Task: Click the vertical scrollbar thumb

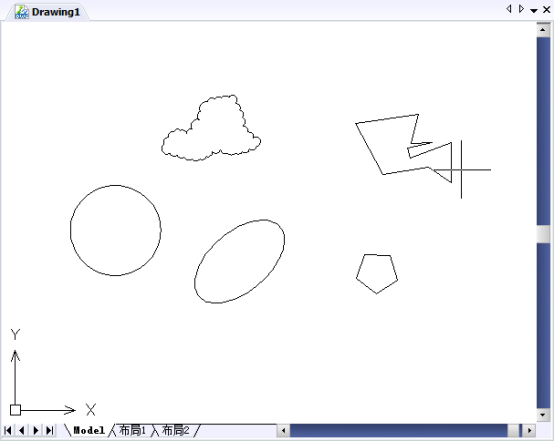Action: pos(543,234)
